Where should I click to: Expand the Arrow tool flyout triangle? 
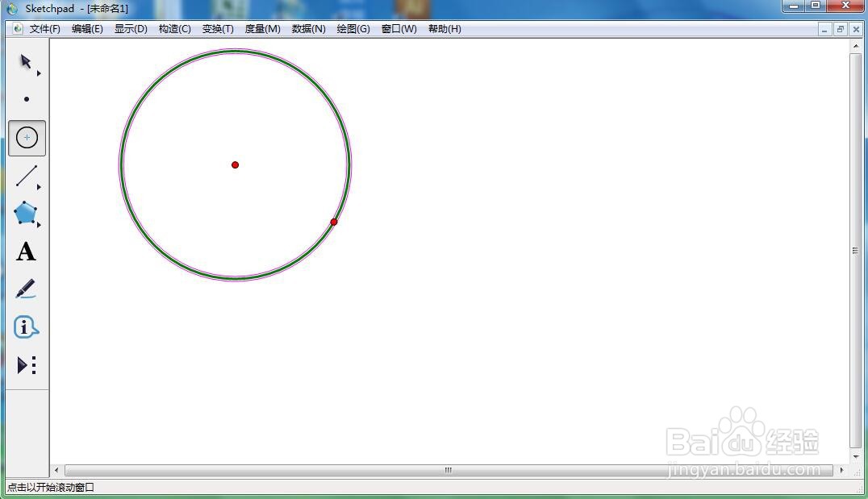point(39,73)
